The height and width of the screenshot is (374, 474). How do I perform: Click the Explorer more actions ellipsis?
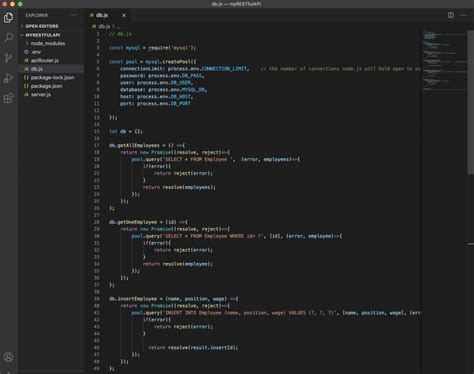(74, 15)
